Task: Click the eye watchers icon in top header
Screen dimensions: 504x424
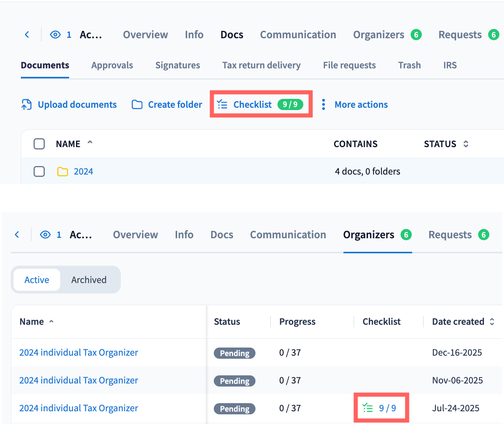Action: [55, 35]
